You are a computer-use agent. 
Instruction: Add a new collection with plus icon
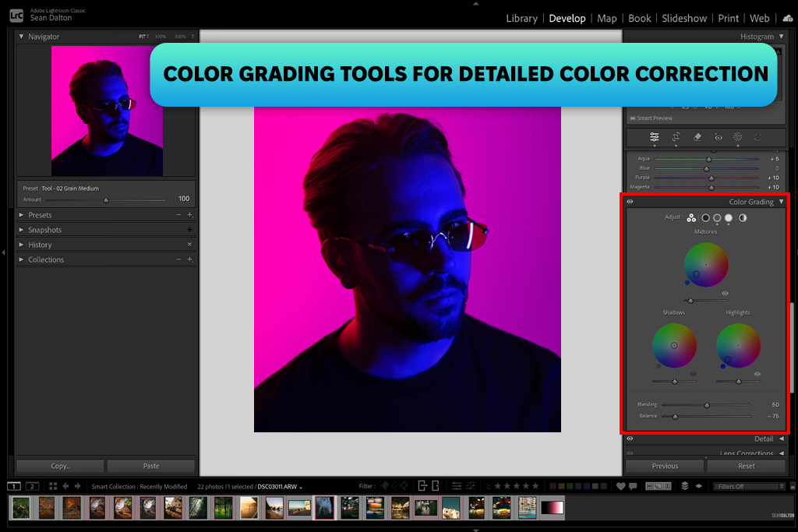pyautogui.click(x=190, y=259)
